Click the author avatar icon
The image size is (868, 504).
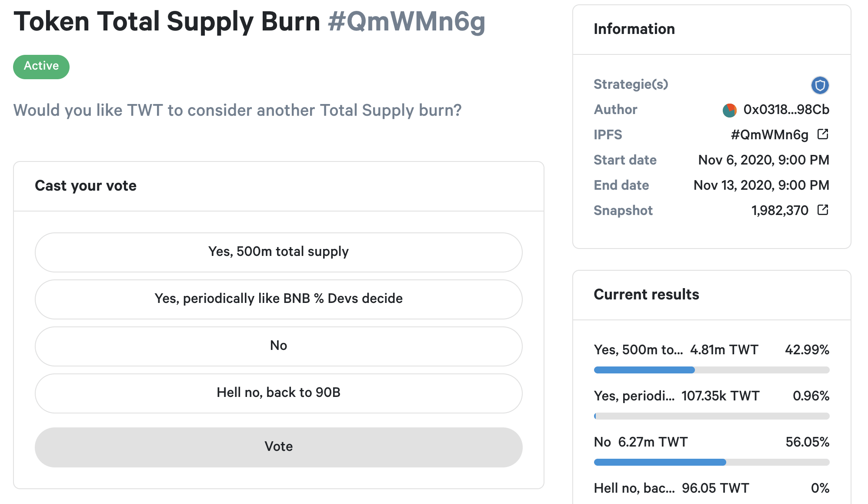pyautogui.click(x=729, y=110)
